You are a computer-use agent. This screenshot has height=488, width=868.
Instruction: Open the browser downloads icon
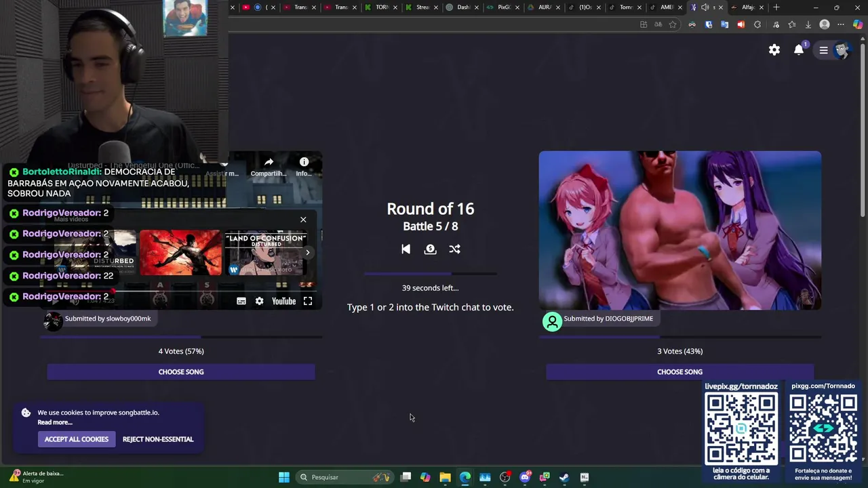pos(808,24)
